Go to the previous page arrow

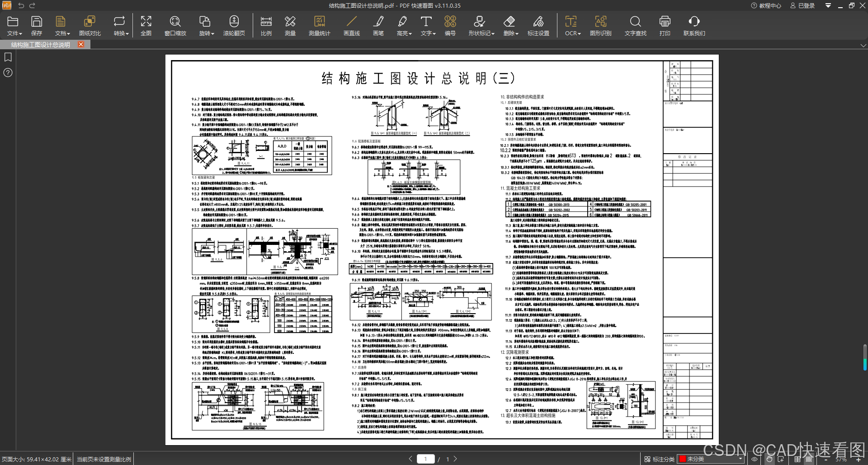pyautogui.click(x=410, y=459)
